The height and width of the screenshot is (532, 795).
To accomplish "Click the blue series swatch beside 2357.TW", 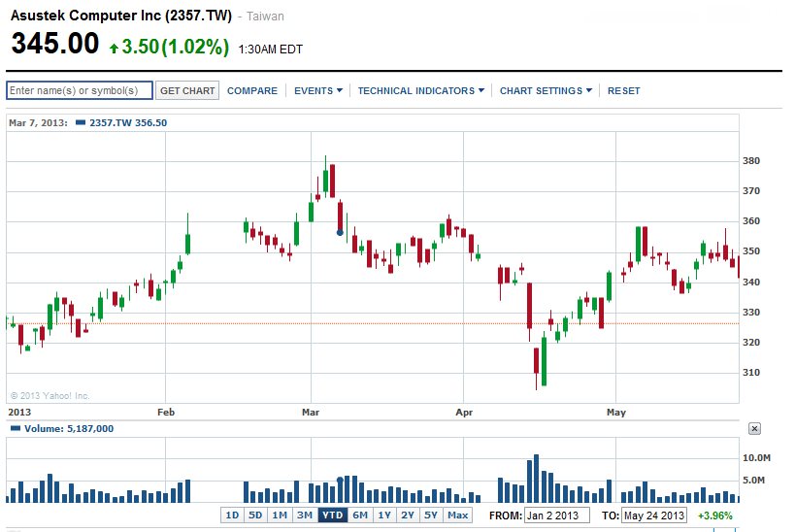I will pyautogui.click(x=81, y=122).
